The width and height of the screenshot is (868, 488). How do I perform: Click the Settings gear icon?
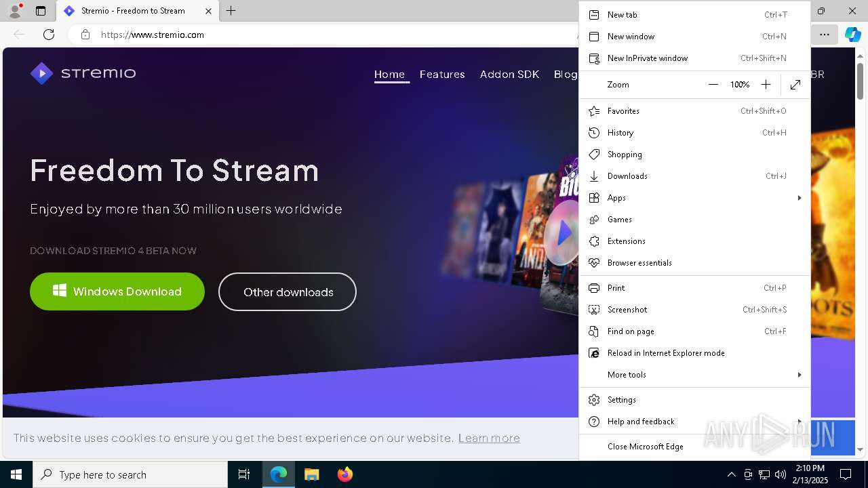click(594, 400)
